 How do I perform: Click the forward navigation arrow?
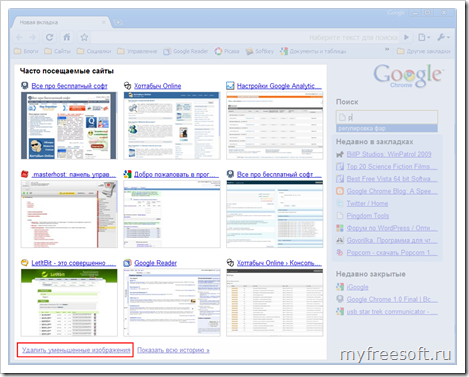[33, 37]
